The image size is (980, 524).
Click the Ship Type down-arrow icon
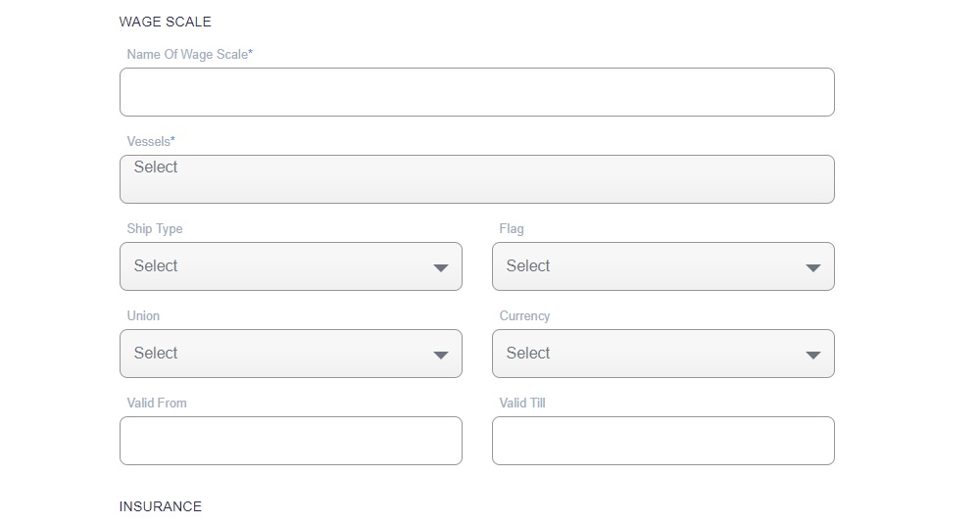441,267
